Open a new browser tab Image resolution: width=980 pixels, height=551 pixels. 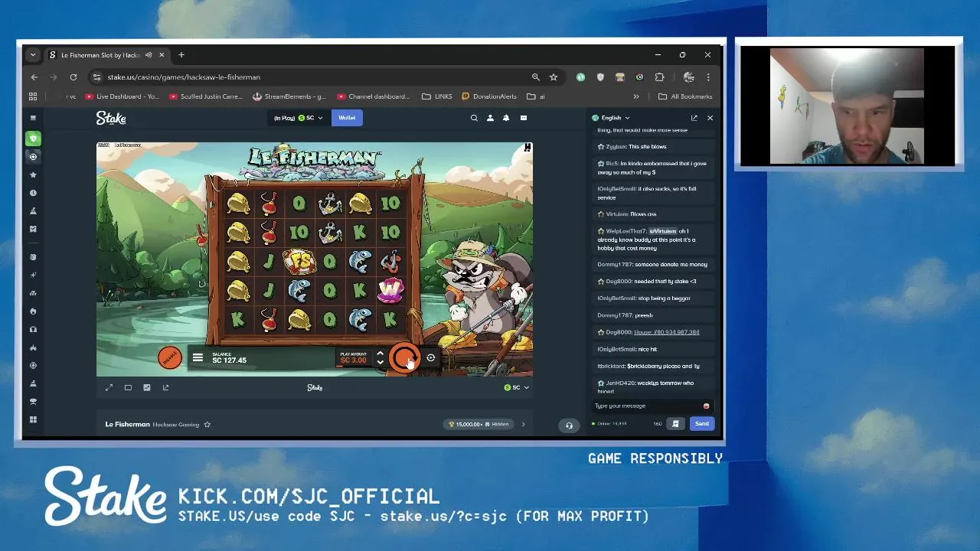(x=181, y=55)
